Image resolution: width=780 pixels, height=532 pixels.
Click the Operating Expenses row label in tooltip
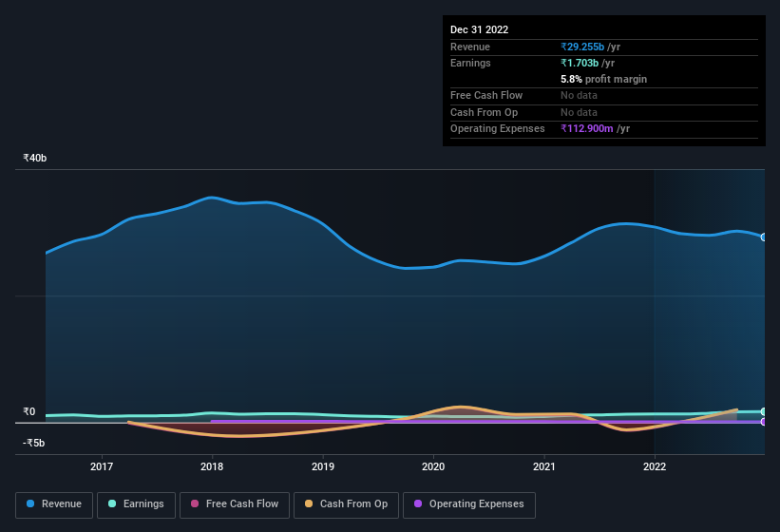coord(498,128)
